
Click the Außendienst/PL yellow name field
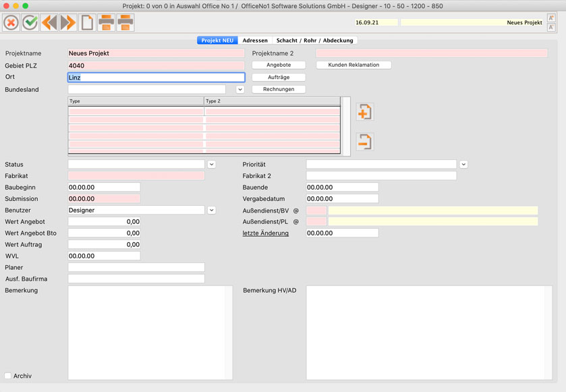[433, 221]
